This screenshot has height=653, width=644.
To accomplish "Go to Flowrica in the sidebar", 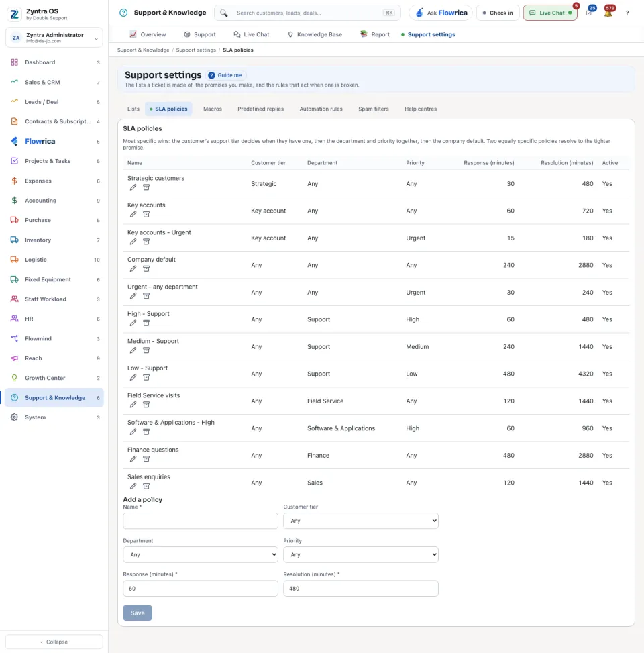I will [x=54, y=141].
